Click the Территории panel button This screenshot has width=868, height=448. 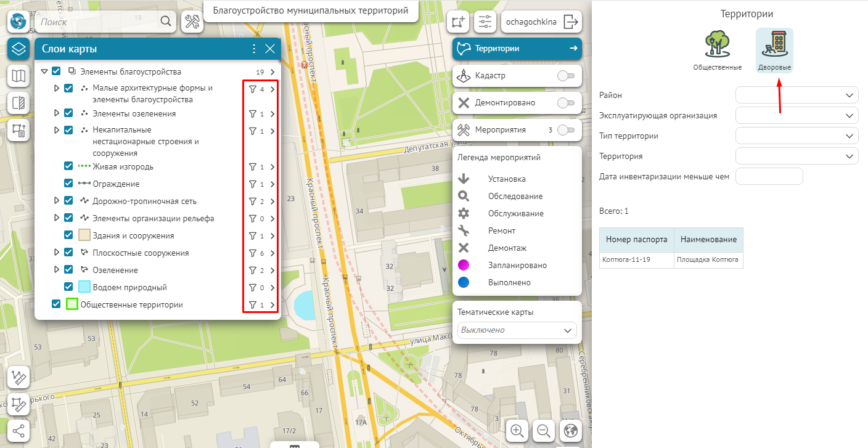(x=517, y=49)
